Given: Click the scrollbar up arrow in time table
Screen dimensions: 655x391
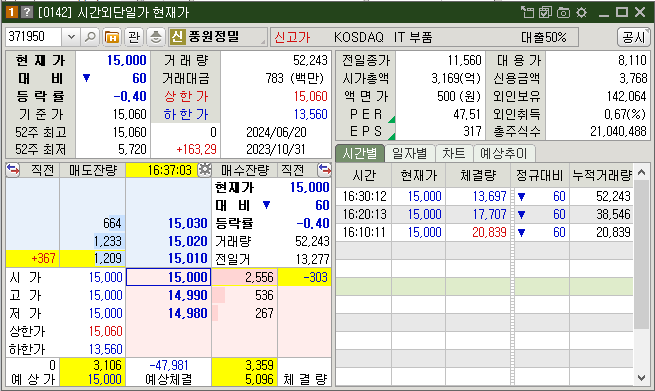Looking at the screenshot, I should [x=642, y=172].
